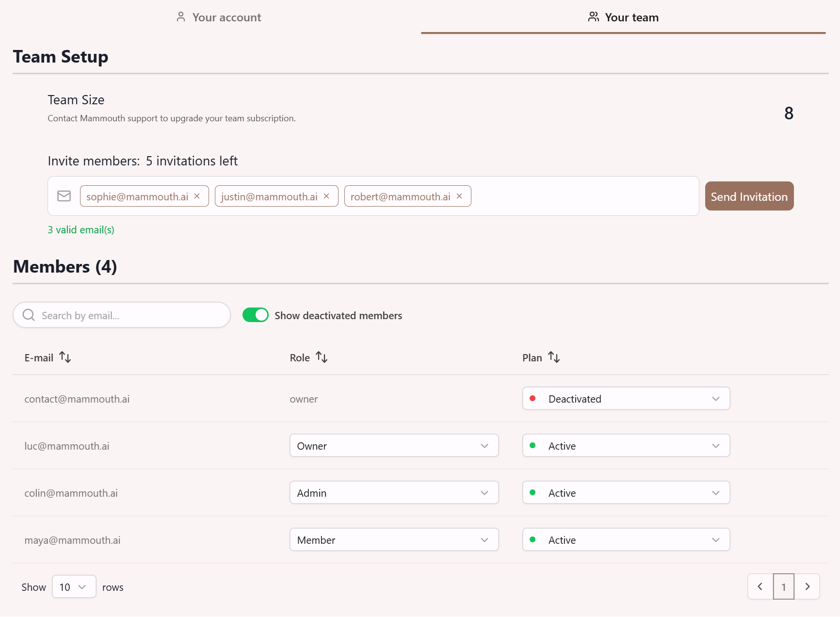Go to next page of members
840x617 pixels.
click(x=807, y=586)
